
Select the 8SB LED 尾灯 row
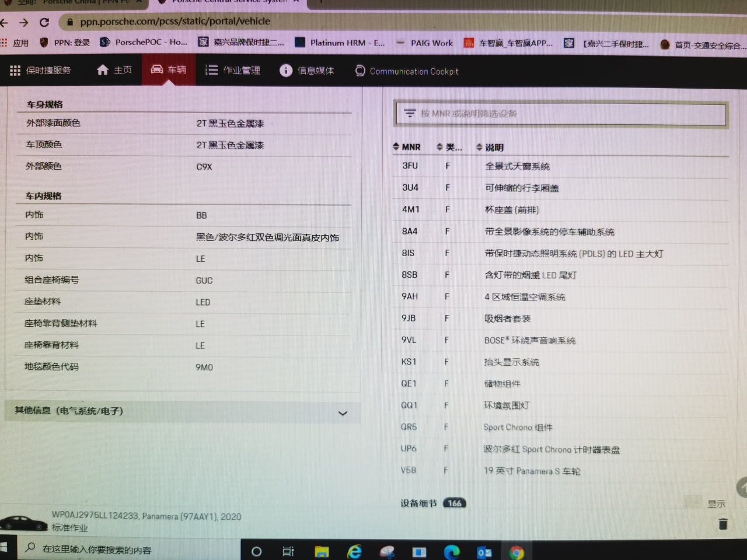(x=561, y=275)
